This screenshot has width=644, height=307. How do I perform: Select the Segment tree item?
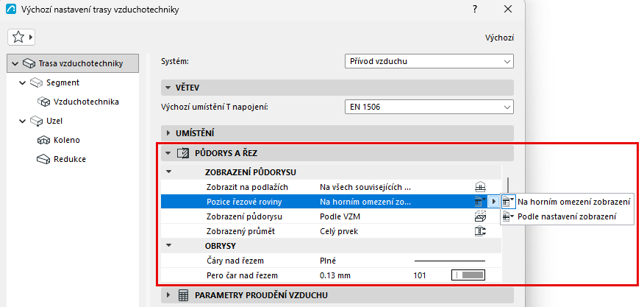pos(62,82)
